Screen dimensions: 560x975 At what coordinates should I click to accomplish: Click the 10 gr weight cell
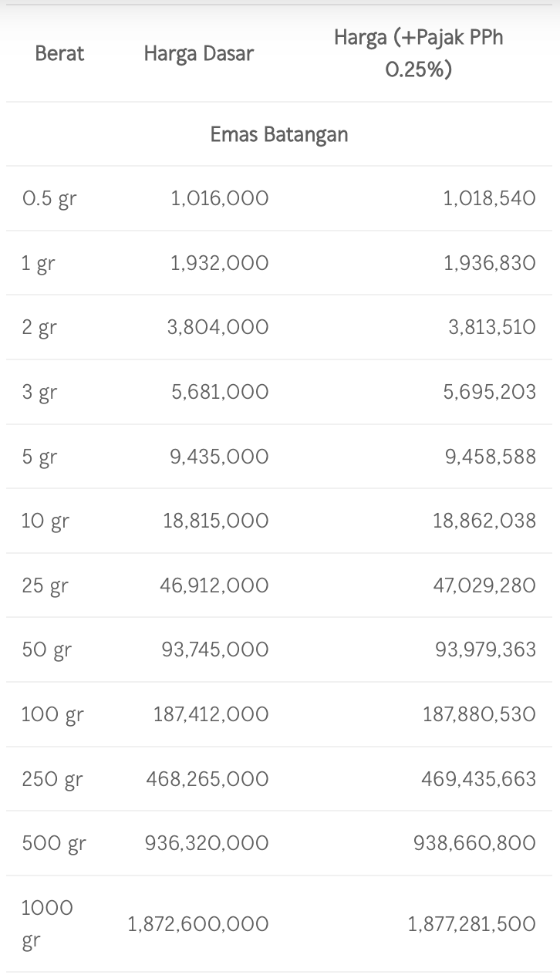[x=45, y=521]
